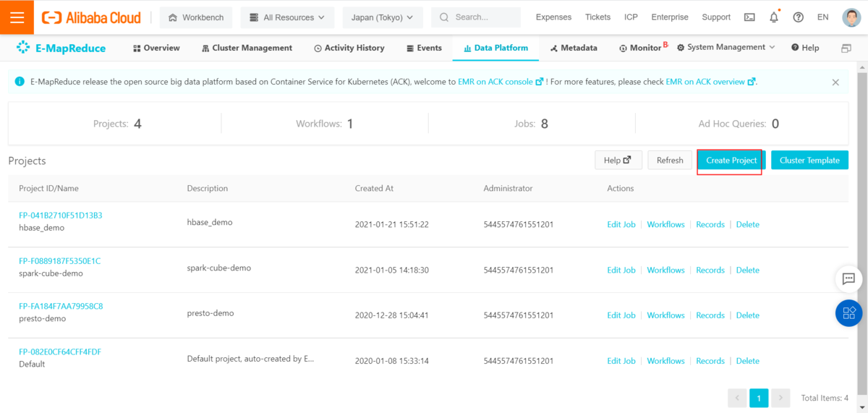Open project FP-082E0CF64CFF4FDF
The width and height of the screenshot is (868, 413).
click(x=60, y=352)
